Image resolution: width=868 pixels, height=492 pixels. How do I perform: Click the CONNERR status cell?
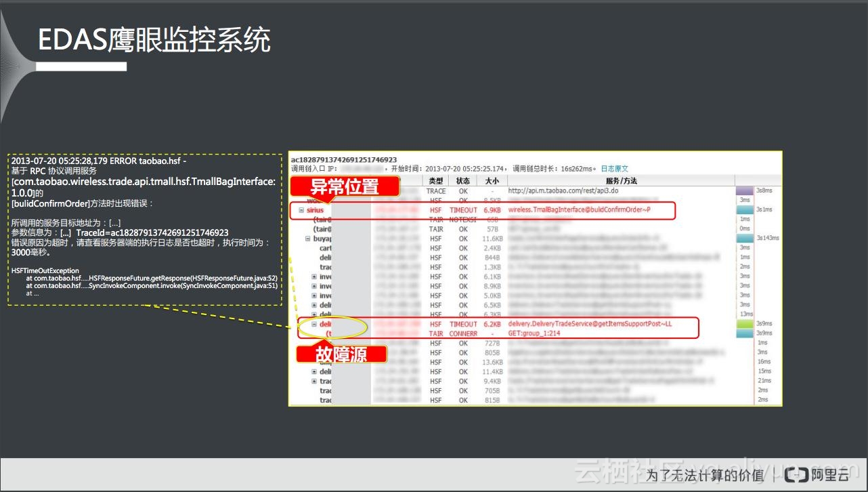click(463, 334)
